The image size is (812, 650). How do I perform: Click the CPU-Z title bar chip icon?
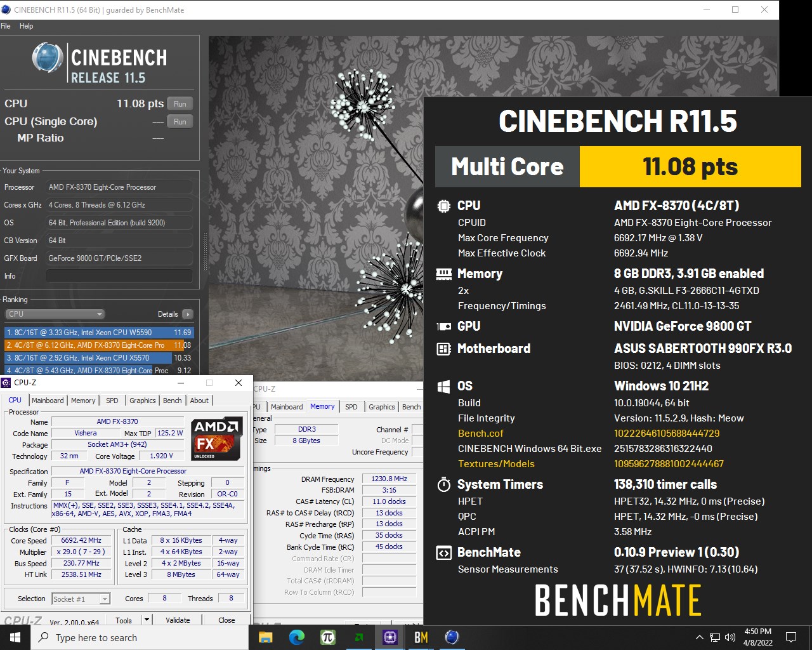point(6,383)
